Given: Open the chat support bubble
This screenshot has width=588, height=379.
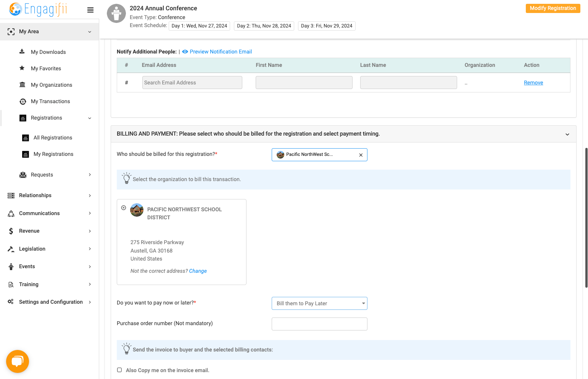Looking at the screenshot, I should click(18, 361).
